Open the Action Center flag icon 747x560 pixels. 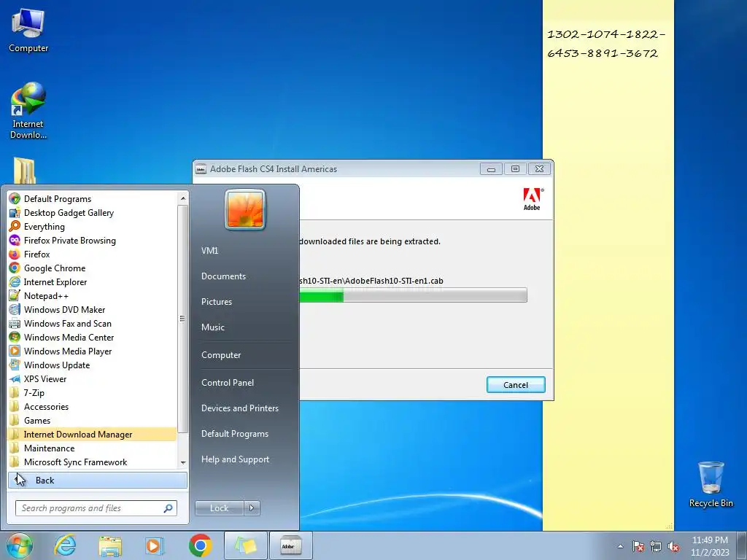pos(638,546)
